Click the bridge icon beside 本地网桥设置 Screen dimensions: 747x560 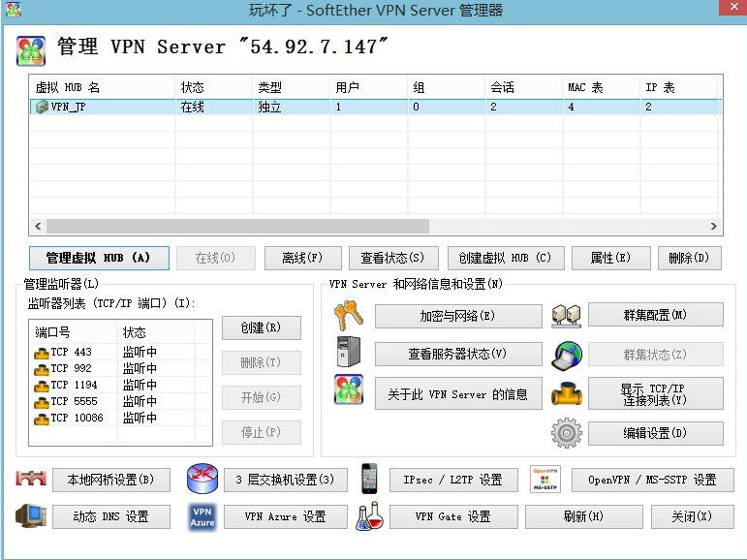pos(31,478)
